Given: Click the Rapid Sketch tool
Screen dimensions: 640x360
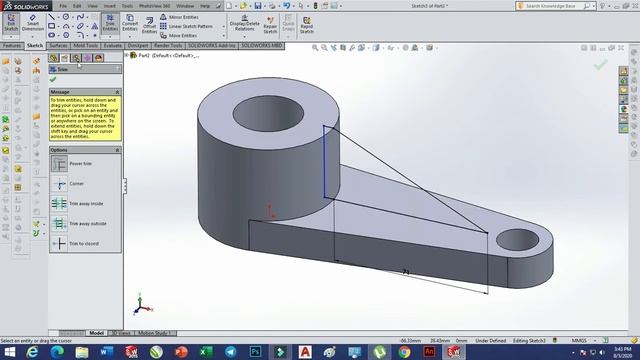Looking at the screenshot, I should (307, 25).
